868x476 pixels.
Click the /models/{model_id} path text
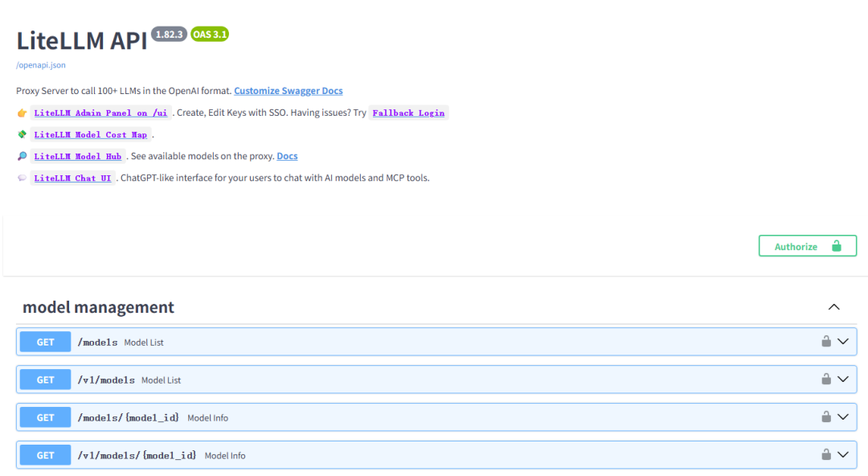pyautogui.click(x=128, y=418)
